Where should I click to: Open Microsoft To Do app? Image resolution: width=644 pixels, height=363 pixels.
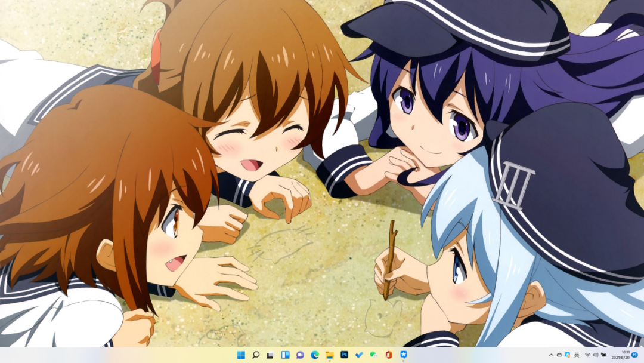tap(359, 355)
